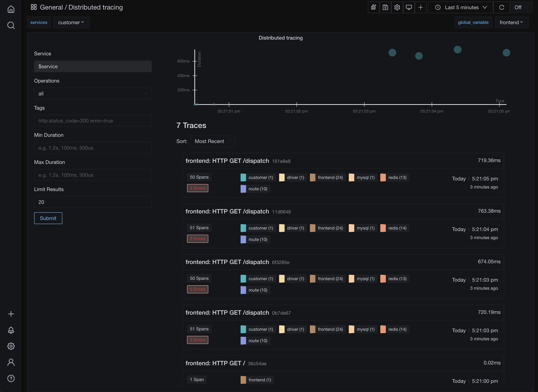Switch to TV view mode monitor icon
This screenshot has width=538, height=392.
(409, 7)
